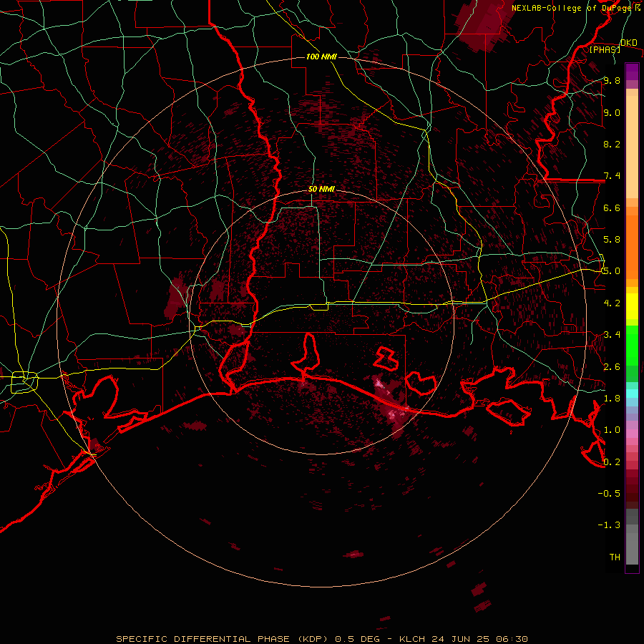Viewport: 644px width, 644px height.
Task: Pick the purple segment atop the color bar
Action: [x=632, y=72]
